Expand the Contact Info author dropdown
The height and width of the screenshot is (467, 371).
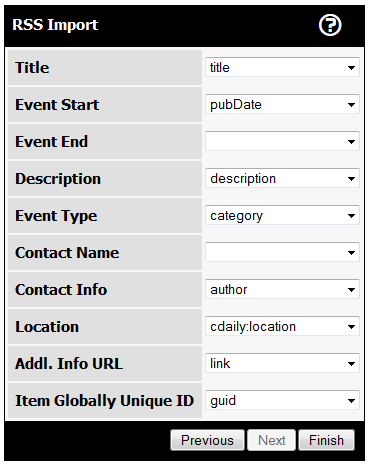click(x=282, y=289)
